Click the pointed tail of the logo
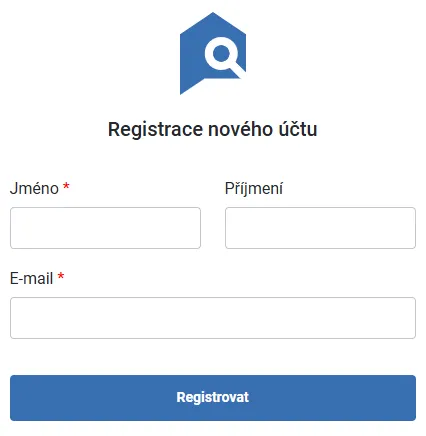 [x=187, y=87]
